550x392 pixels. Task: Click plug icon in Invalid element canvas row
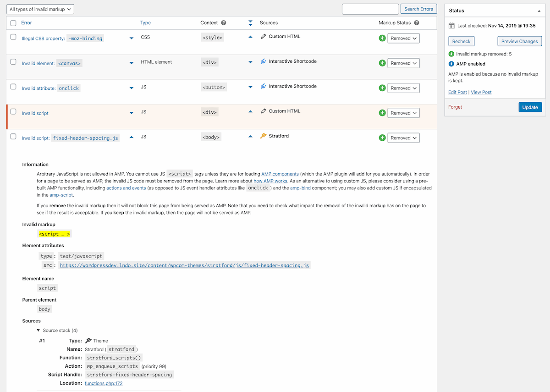coord(264,61)
